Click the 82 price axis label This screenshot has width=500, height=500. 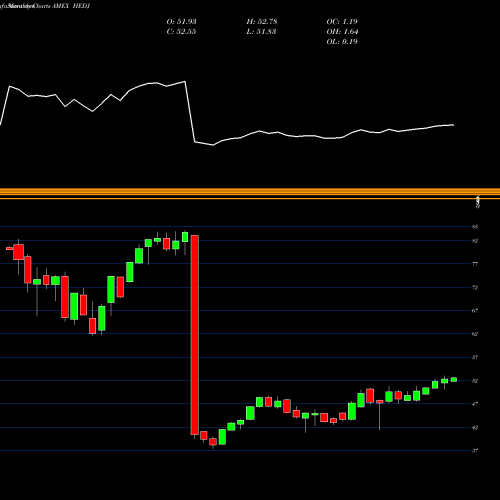(475, 241)
